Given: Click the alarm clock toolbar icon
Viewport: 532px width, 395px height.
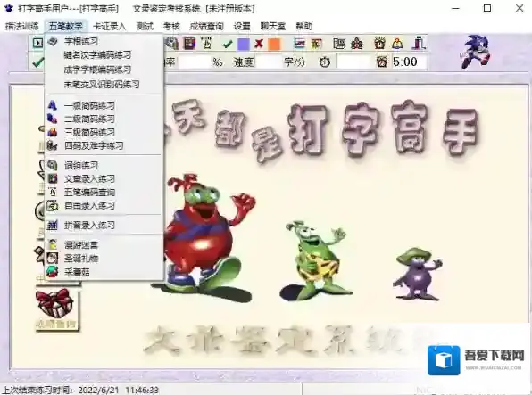Looking at the screenshot, I should [x=379, y=44].
